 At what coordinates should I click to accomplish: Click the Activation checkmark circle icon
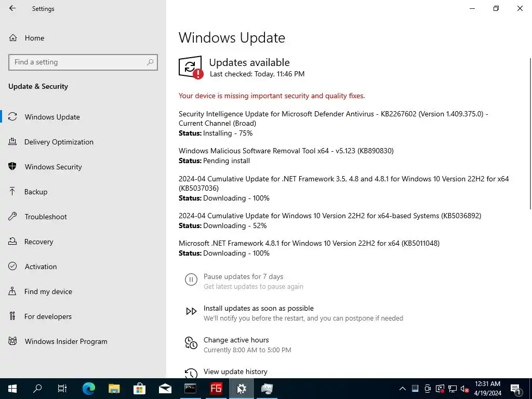12,266
